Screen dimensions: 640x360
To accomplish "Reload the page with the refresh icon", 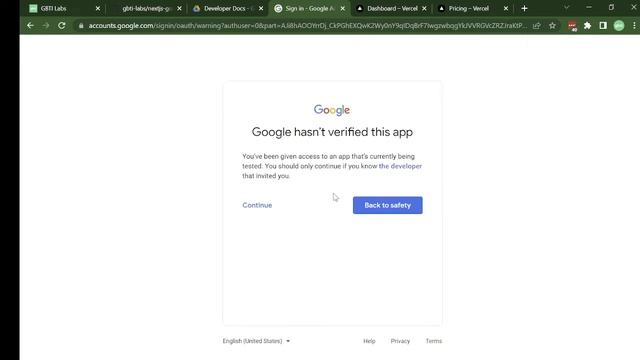I will pos(62,25).
